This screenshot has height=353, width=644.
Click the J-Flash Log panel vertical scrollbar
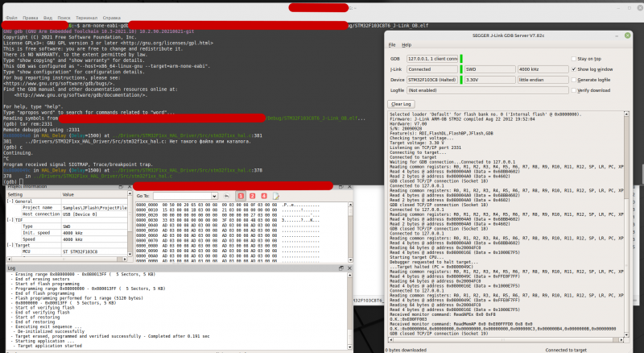click(350, 311)
